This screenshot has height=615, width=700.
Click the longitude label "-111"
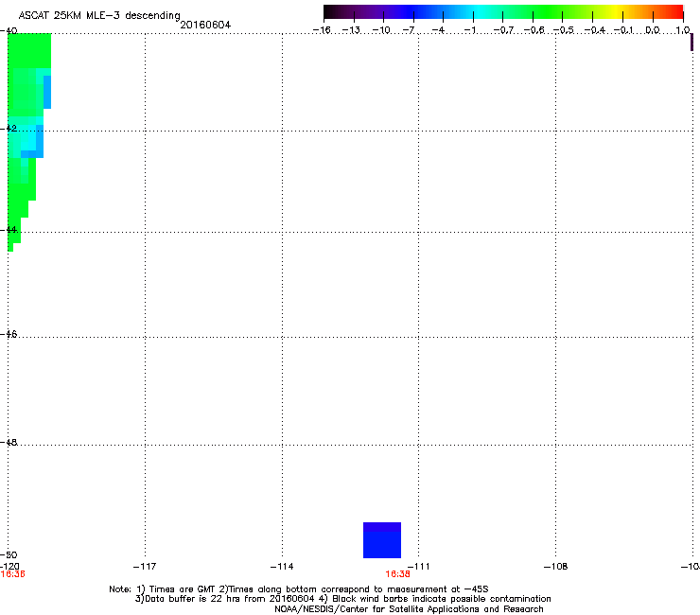(419, 567)
